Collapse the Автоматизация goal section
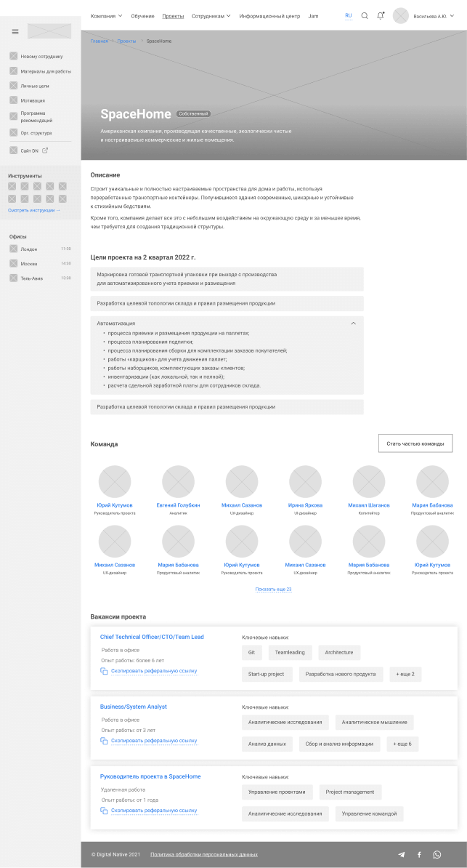 point(354,323)
